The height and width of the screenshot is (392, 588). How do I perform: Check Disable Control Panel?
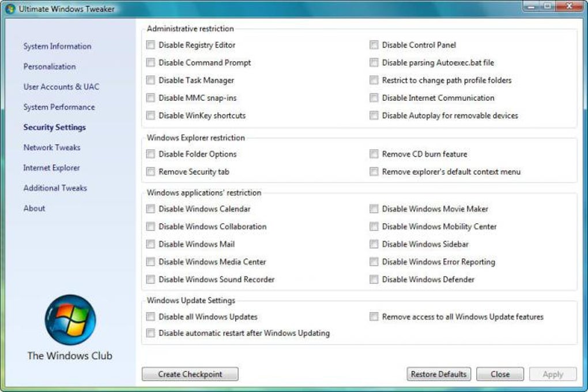tap(374, 45)
